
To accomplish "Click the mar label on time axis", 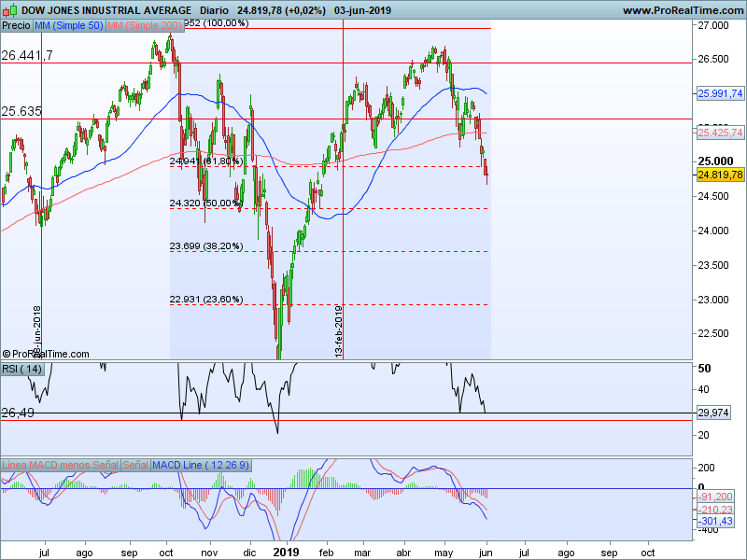I will point(362,553).
